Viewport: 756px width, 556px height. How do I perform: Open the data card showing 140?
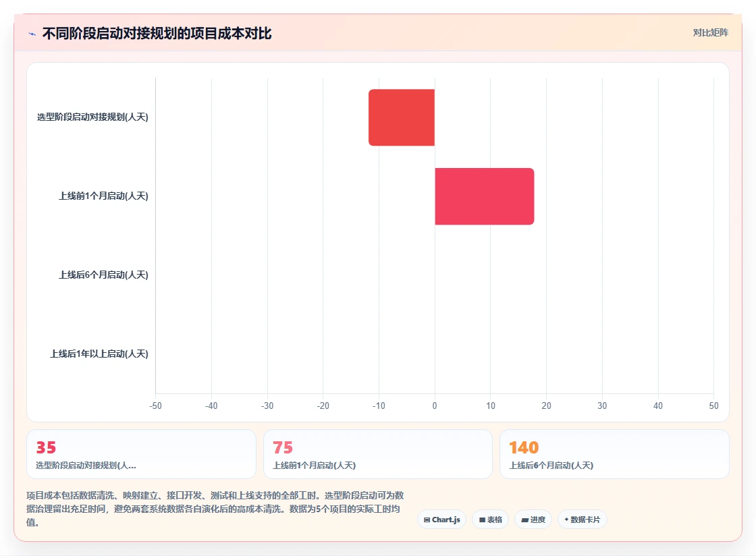[x=614, y=454]
